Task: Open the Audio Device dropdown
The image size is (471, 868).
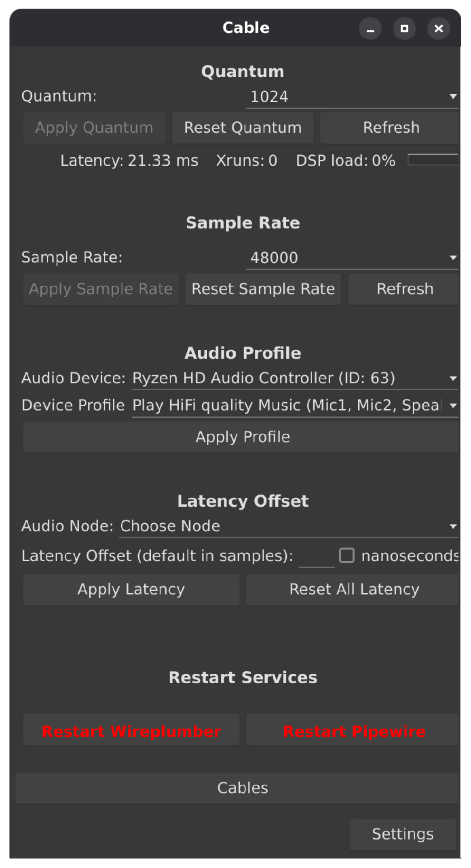Action: (x=294, y=379)
